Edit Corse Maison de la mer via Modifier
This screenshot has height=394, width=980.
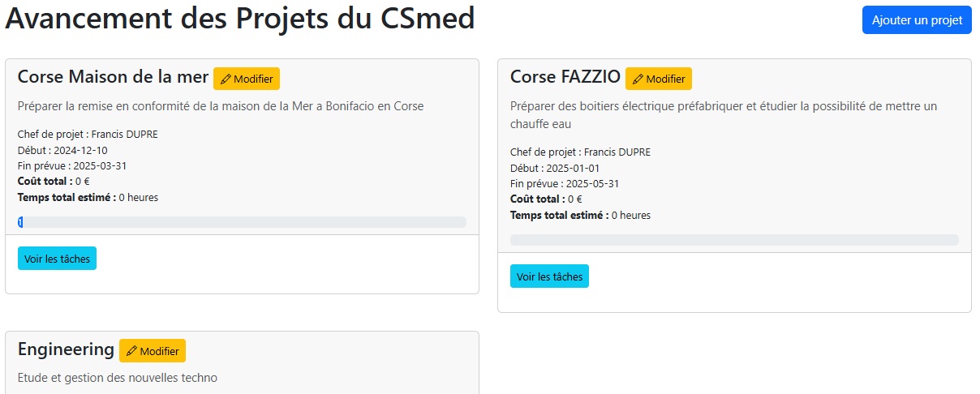247,79
